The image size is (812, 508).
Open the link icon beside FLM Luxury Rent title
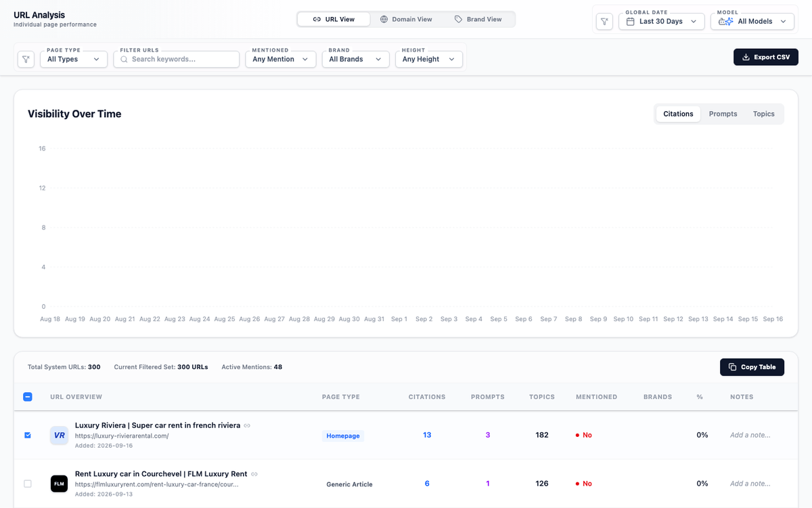click(254, 474)
